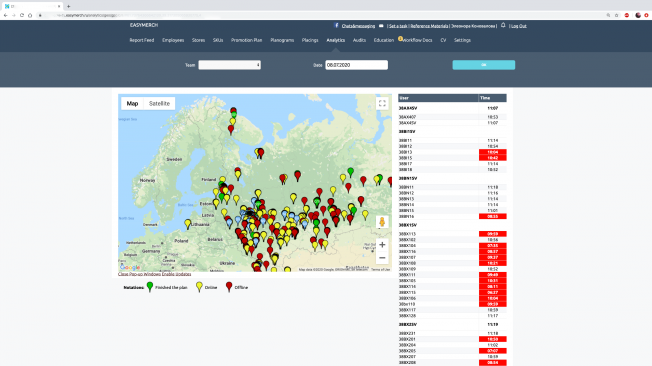Viewport: 652px width, 366px height.
Task: Select the red 07:07 time cell
Action: (x=493, y=351)
